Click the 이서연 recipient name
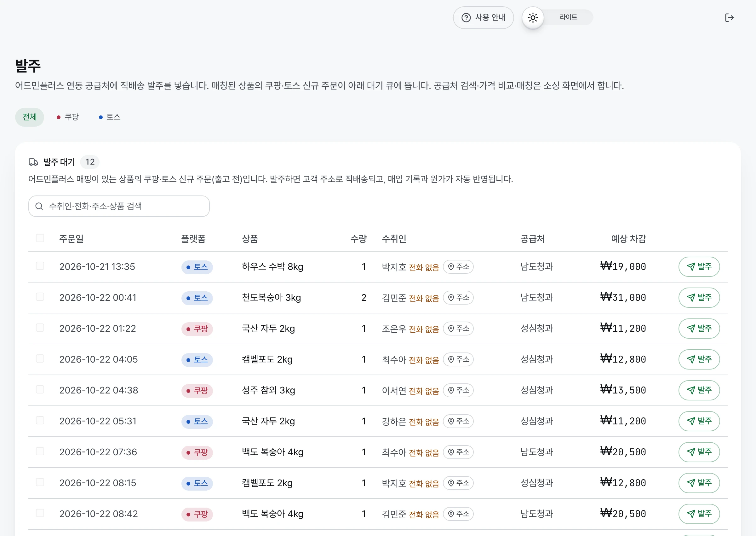This screenshot has height=536, width=756. coord(394,390)
